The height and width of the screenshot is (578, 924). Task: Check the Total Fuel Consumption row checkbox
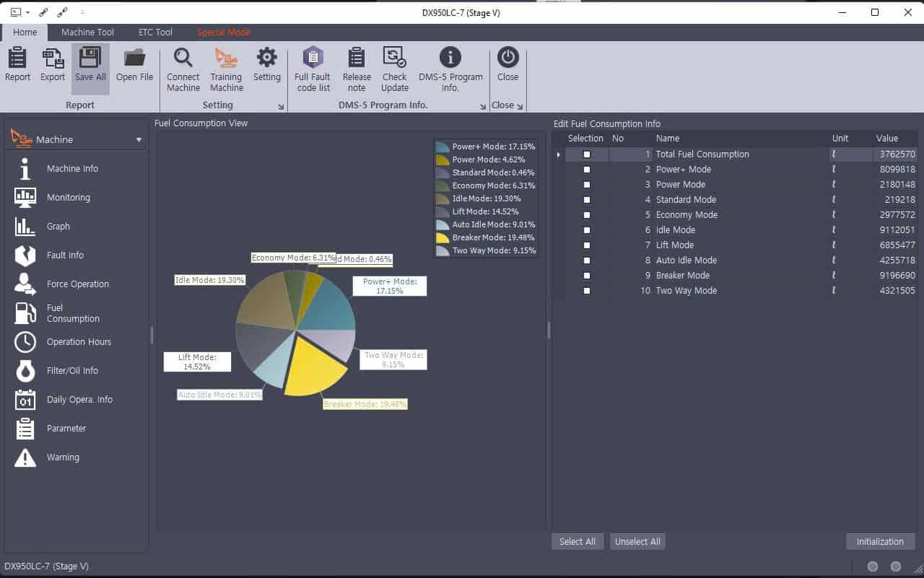(587, 154)
